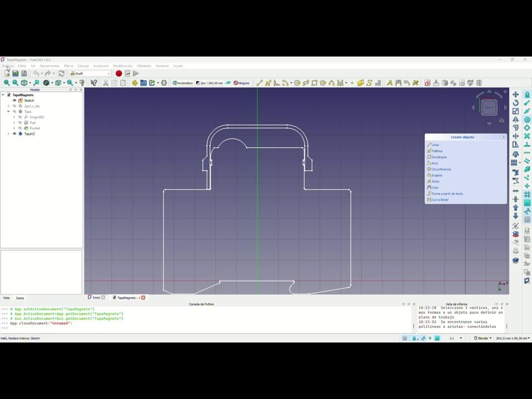This screenshot has height=399, width=532.
Task: Click the refresh/recompute icon
Action: (62, 73)
